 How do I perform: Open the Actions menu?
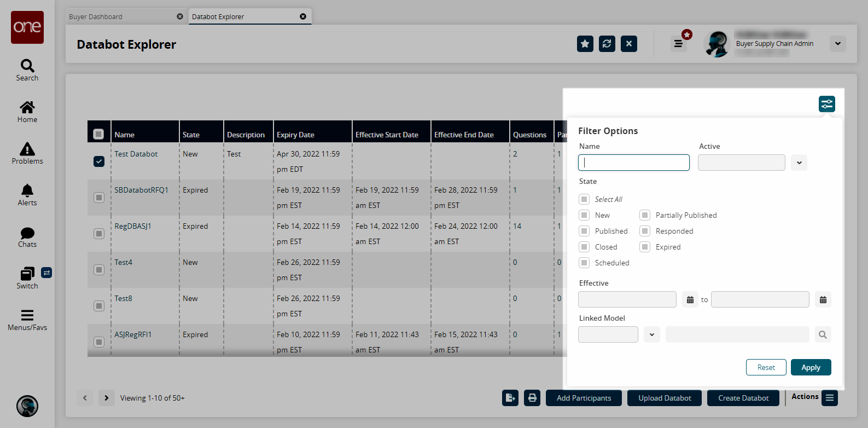point(829,398)
